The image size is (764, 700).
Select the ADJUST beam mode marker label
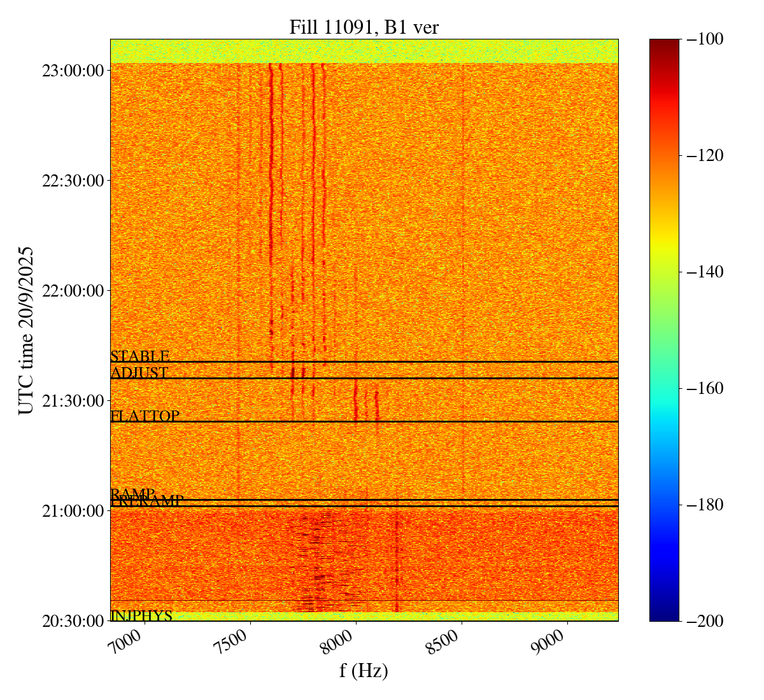(x=139, y=372)
